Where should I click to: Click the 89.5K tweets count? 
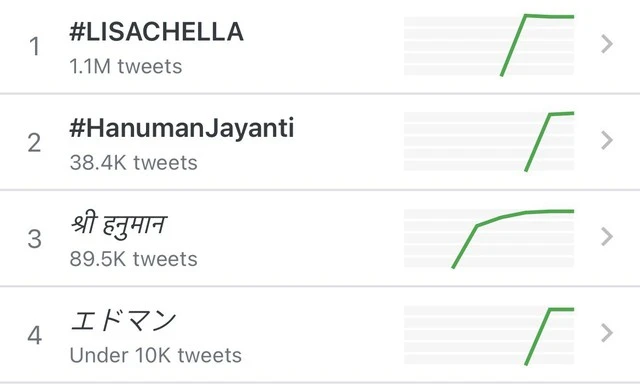(133, 259)
